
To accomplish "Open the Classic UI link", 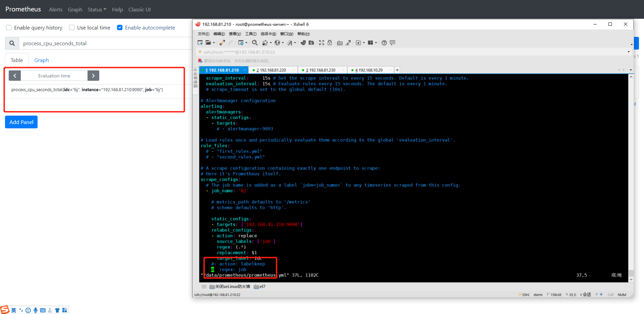I will pyautogui.click(x=139, y=9).
